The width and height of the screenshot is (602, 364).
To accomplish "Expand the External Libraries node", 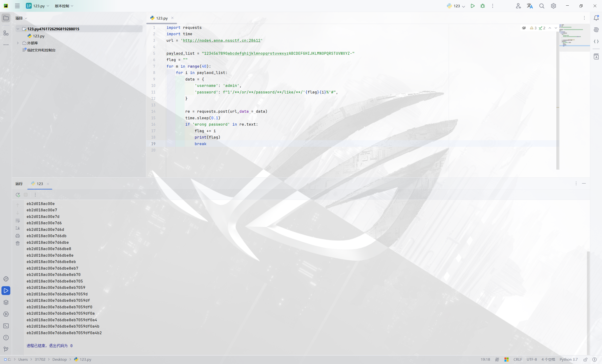I will click(18, 43).
